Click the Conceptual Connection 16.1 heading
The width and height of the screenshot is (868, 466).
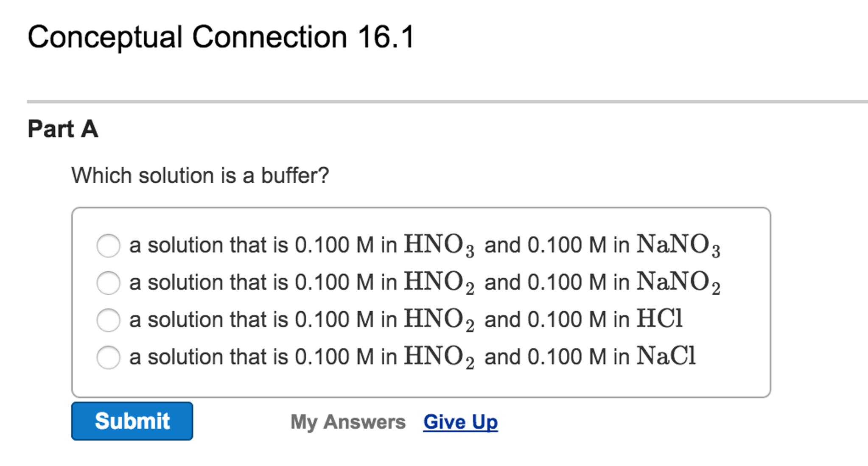point(221,37)
